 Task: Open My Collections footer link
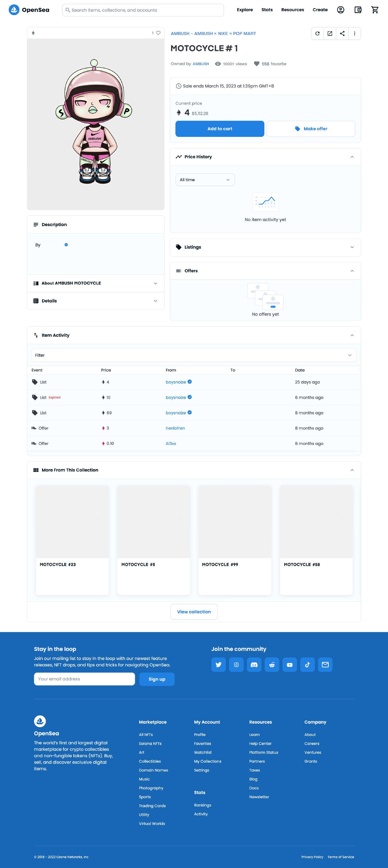pyautogui.click(x=208, y=761)
